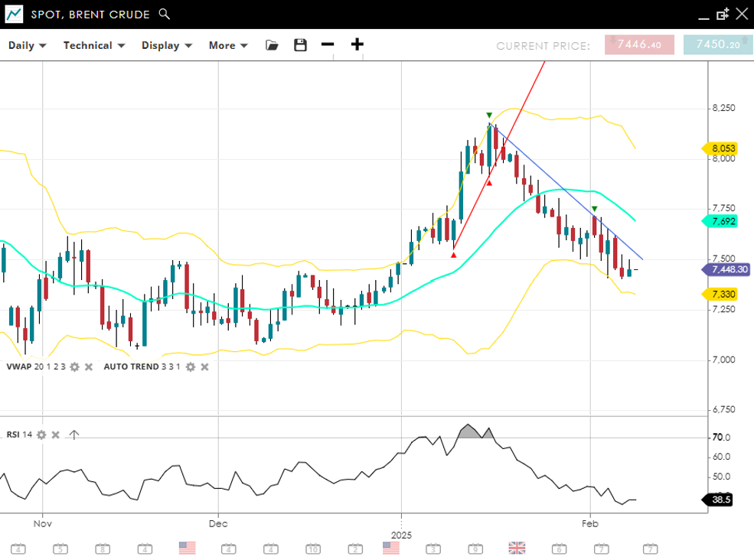
Task: Expand the Daily timeframe dropdown
Action: point(28,45)
